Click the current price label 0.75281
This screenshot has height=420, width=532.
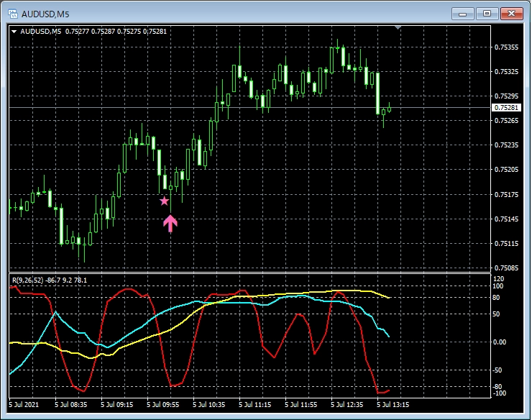coord(506,108)
